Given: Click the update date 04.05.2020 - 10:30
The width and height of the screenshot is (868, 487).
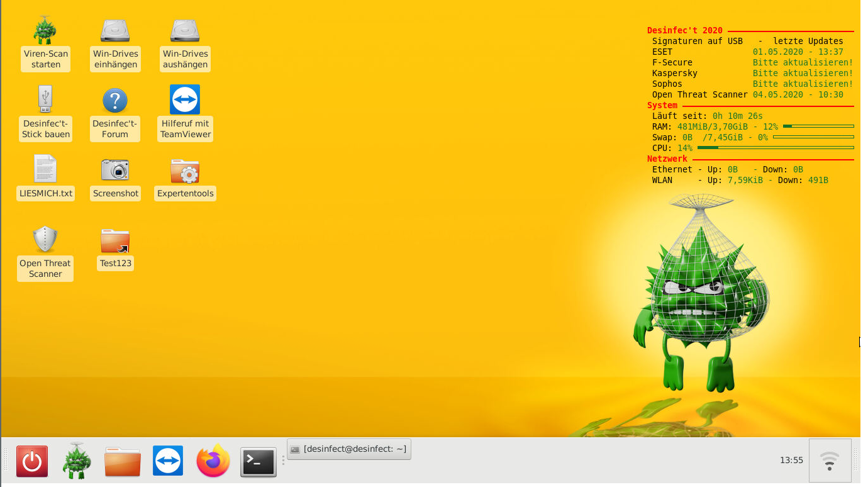Looking at the screenshot, I should point(798,94).
